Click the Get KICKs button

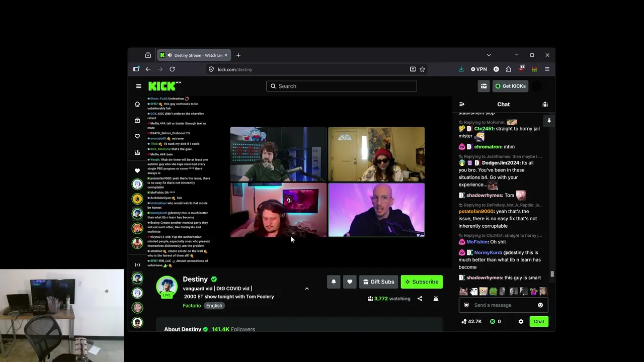coord(510,86)
